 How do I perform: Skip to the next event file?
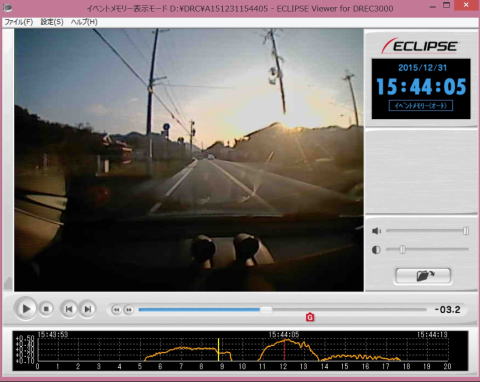[x=87, y=309]
